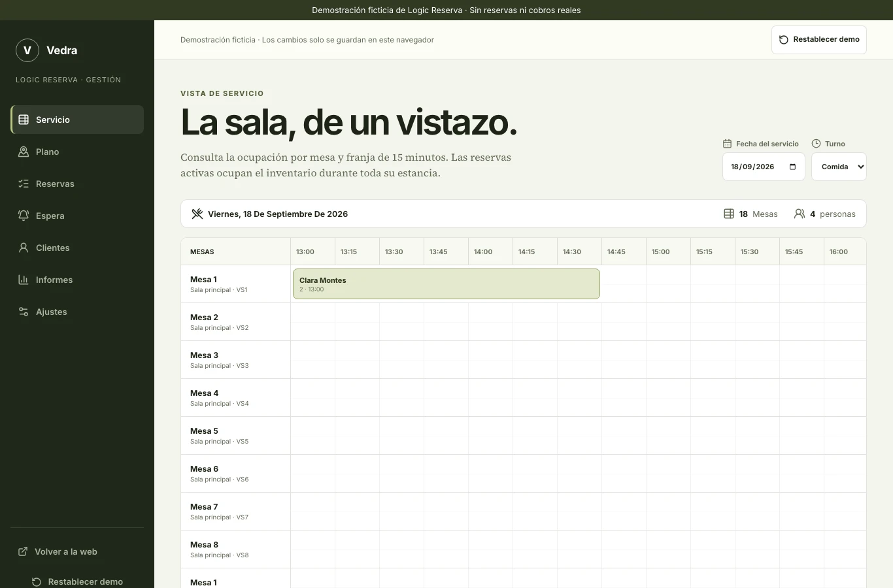893x588 pixels.
Task: Click the MESAS column header
Action: click(x=236, y=252)
